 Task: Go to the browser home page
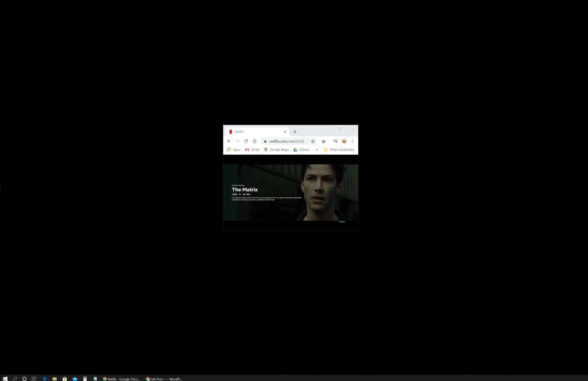coord(254,141)
